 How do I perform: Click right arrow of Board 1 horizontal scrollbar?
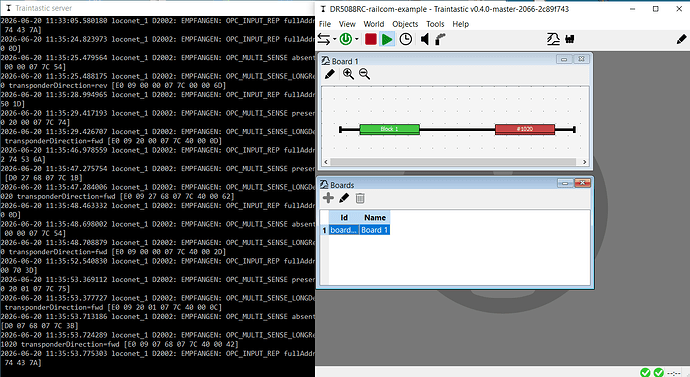(x=584, y=162)
